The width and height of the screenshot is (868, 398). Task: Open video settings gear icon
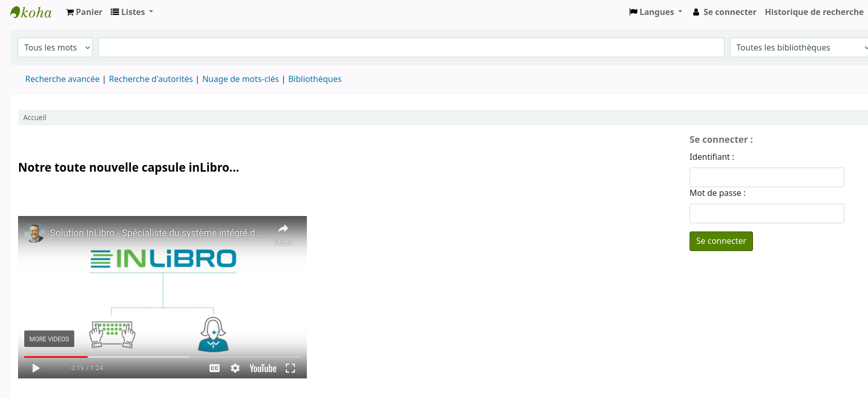[235, 368]
